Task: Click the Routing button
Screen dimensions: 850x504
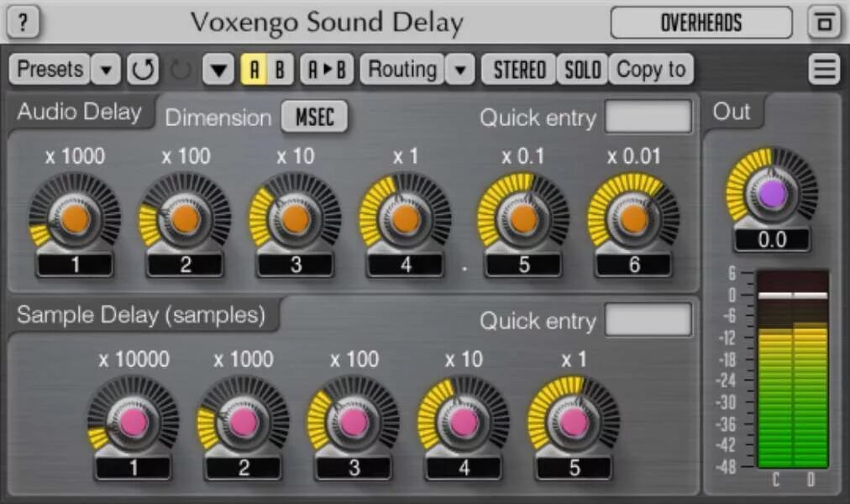Action: tap(402, 70)
